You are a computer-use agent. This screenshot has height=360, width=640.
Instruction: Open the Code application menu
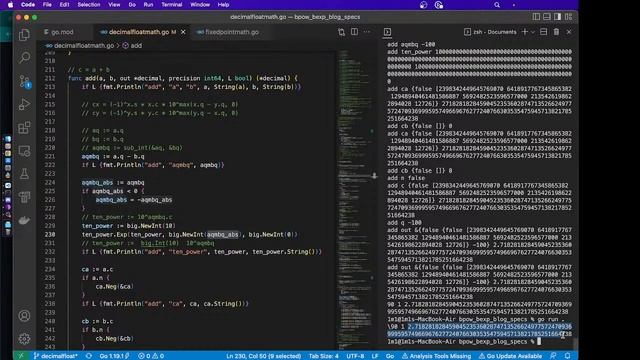[28, 4]
